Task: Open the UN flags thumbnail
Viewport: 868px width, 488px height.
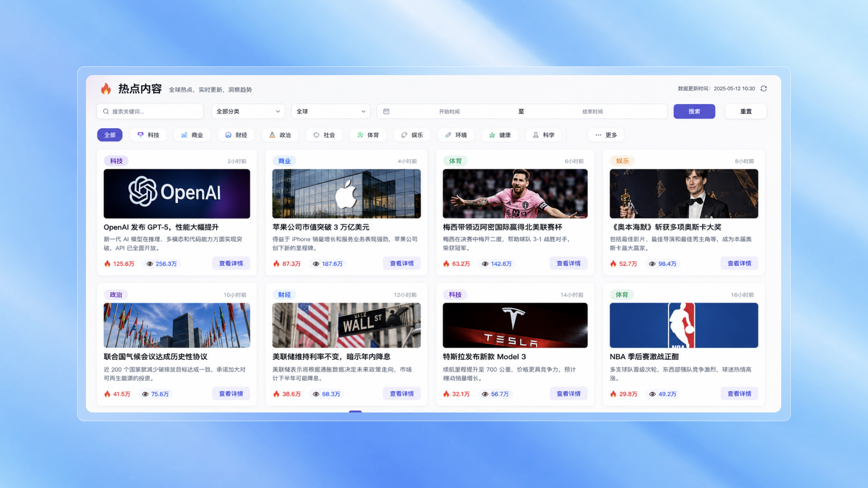Action: point(177,325)
